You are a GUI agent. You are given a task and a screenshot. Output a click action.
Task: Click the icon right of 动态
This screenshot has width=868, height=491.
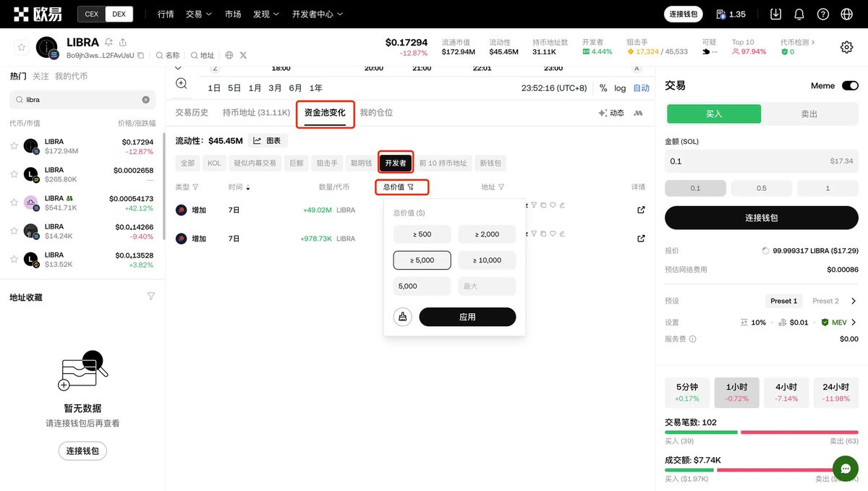[639, 113]
